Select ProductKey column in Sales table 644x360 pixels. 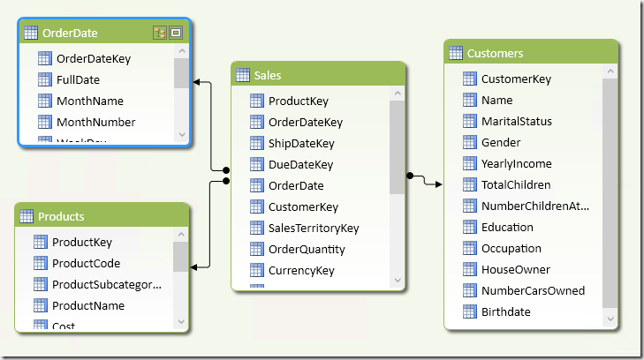coord(299,101)
